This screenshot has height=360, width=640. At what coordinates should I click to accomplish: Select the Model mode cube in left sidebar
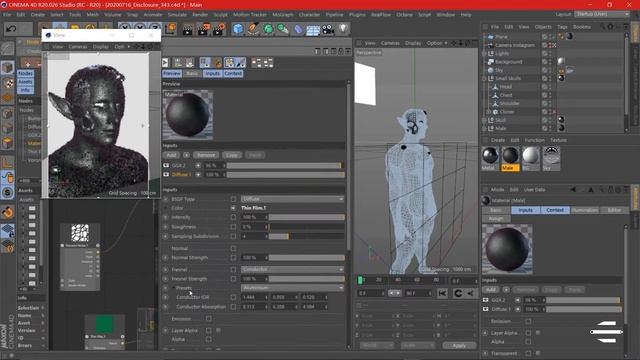pyautogui.click(x=7, y=67)
